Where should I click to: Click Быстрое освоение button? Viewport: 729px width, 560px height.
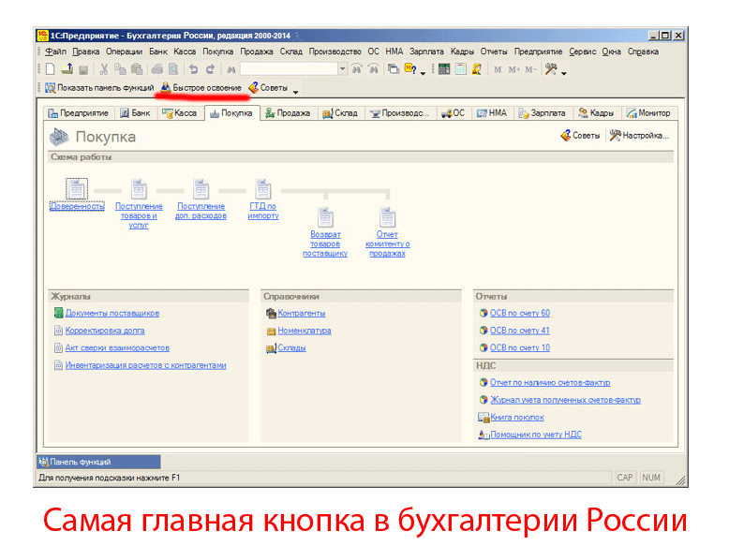click(x=201, y=88)
